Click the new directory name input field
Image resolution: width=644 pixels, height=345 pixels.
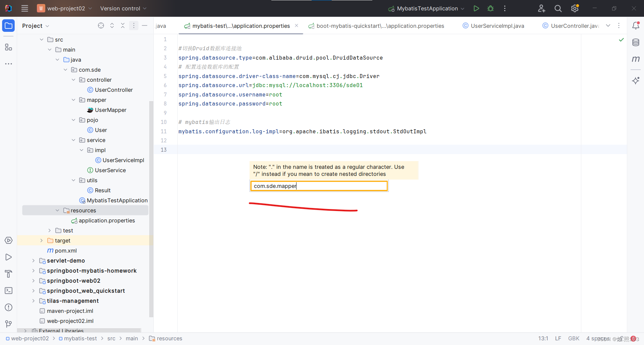(319, 186)
